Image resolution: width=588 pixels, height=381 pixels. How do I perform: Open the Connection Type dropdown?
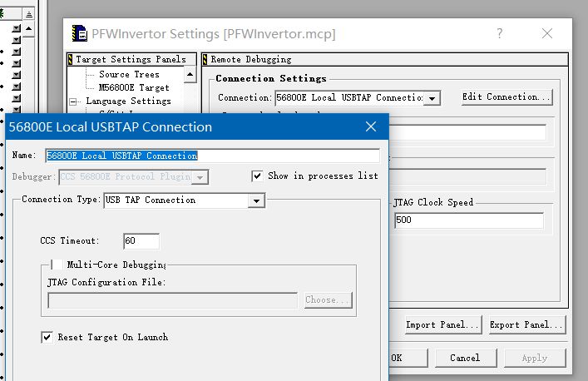tap(257, 200)
